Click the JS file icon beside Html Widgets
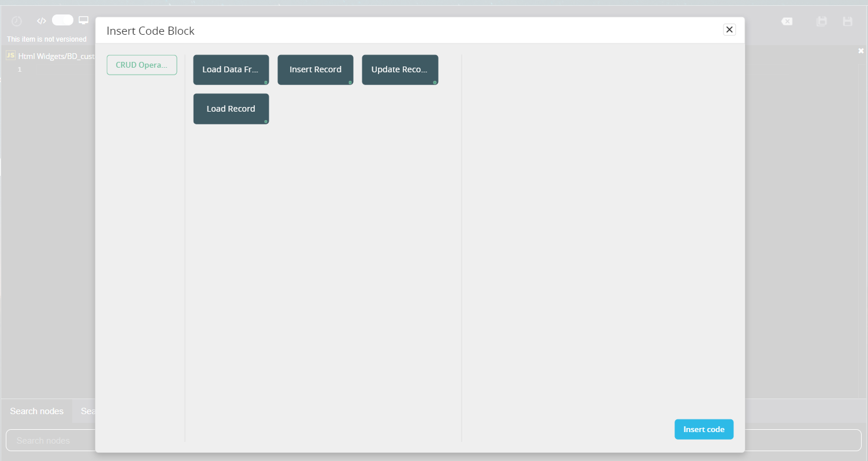This screenshot has height=461, width=868. [10, 56]
